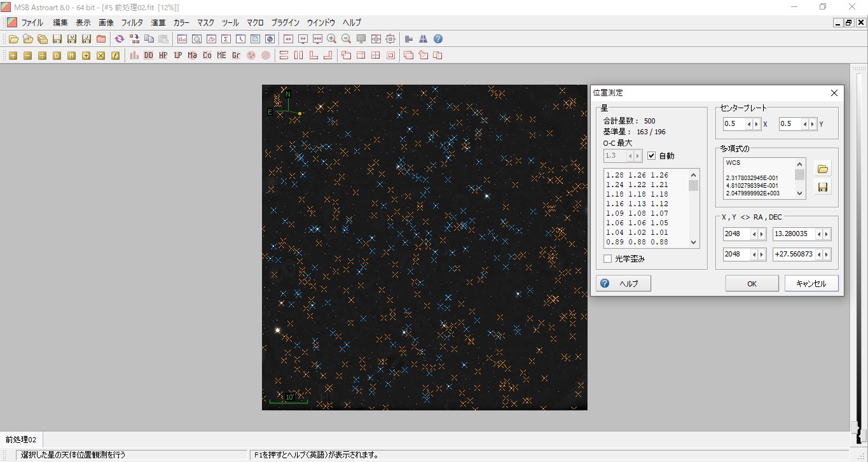868x462 pixels.
Task: Increase center plate X value with right arrow
Action: pos(757,124)
